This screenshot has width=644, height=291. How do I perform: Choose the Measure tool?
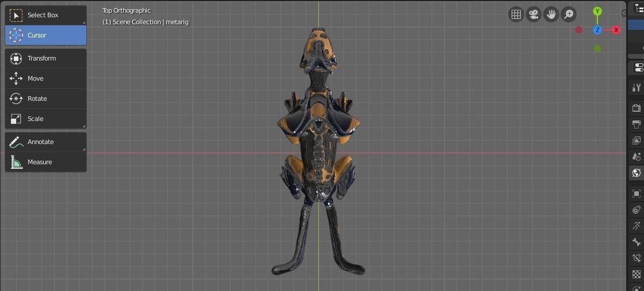45,162
